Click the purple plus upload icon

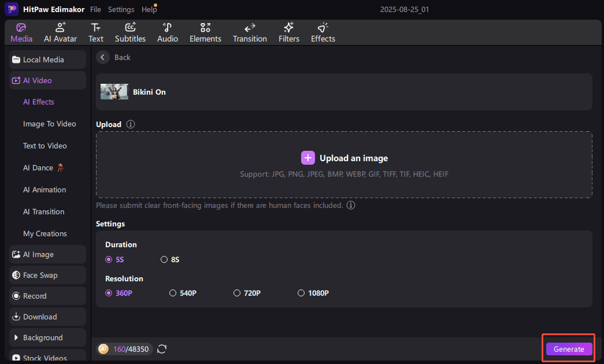click(x=307, y=158)
